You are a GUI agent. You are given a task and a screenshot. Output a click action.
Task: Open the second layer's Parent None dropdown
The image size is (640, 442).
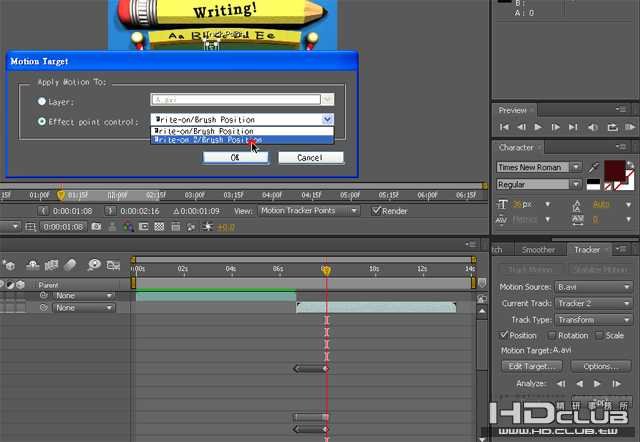point(84,308)
